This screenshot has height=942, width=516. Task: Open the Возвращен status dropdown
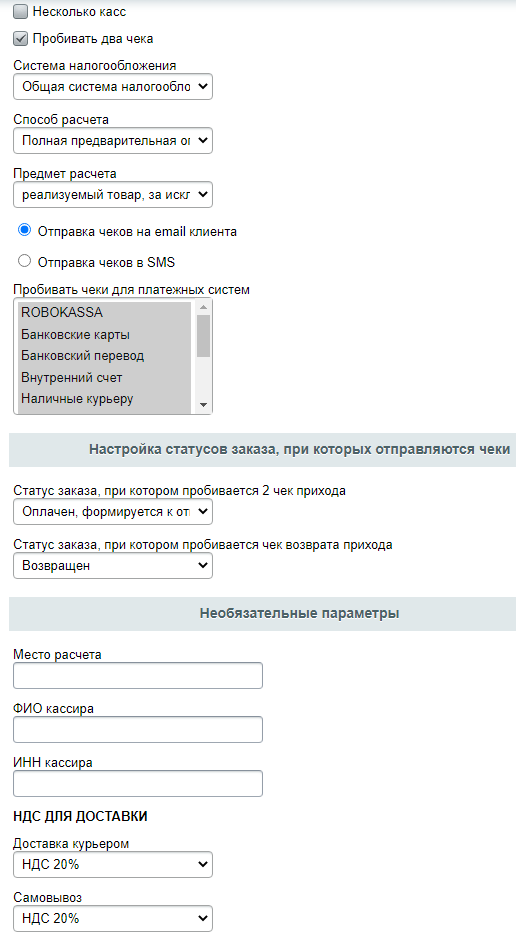[x=113, y=565]
